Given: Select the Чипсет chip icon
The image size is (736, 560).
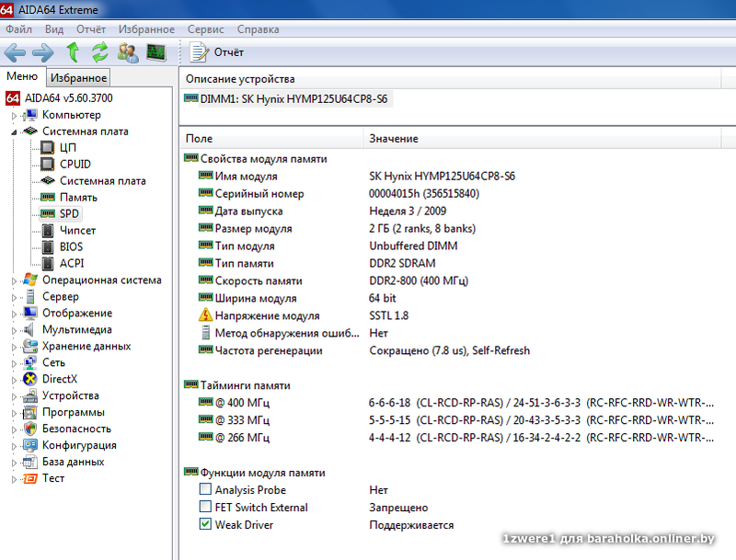Looking at the screenshot, I should pos(48,230).
